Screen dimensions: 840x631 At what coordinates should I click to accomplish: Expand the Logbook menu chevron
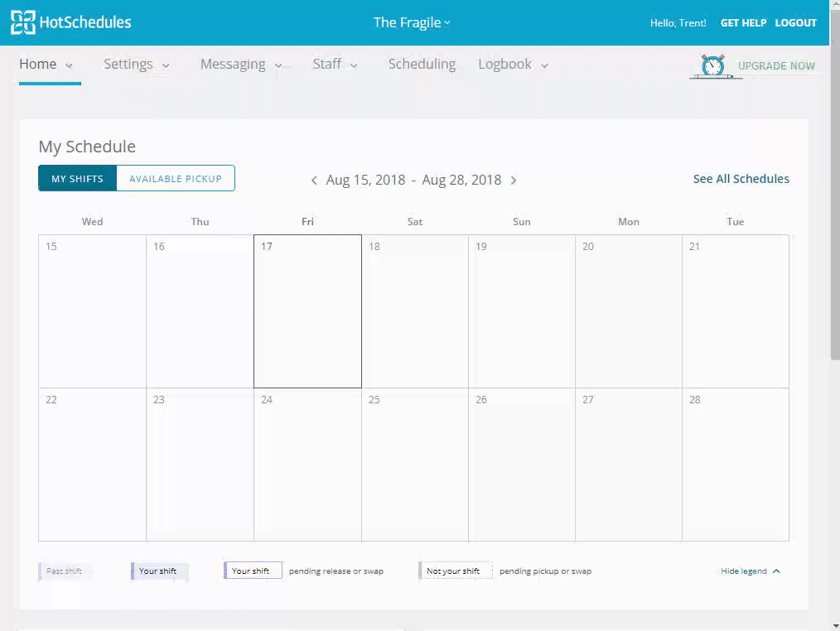click(544, 66)
